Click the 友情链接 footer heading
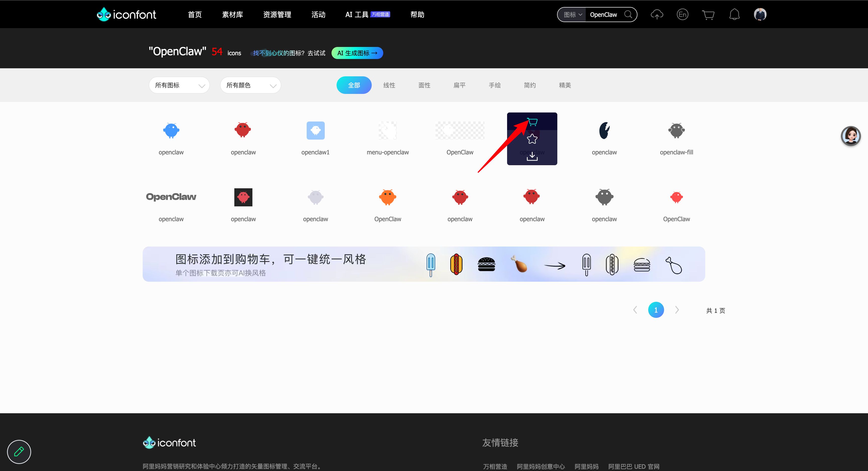Viewport: 868px width, 471px height. click(x=500, y=442)
